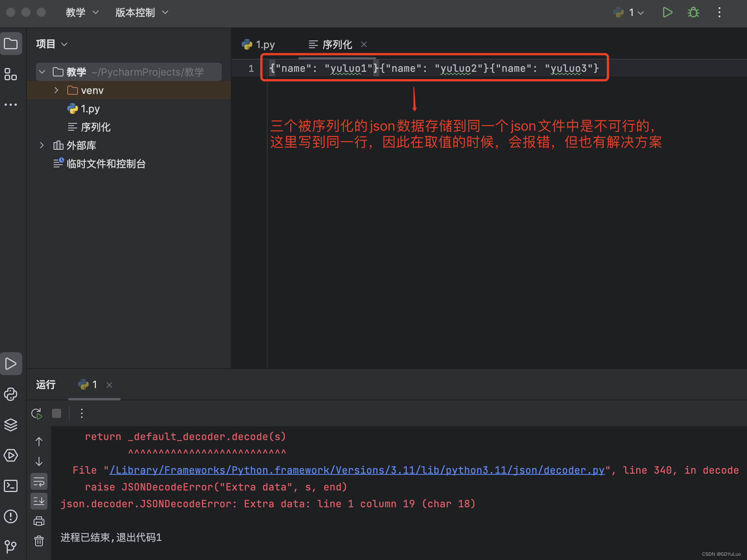Toggle the Project tool window folder icon

(x=11, y=44)
